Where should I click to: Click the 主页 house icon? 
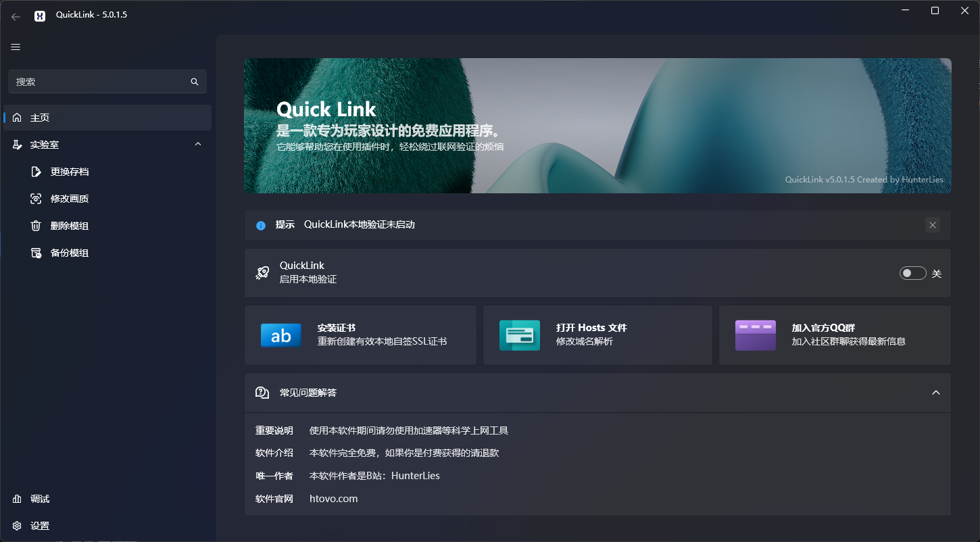[17, 118]
